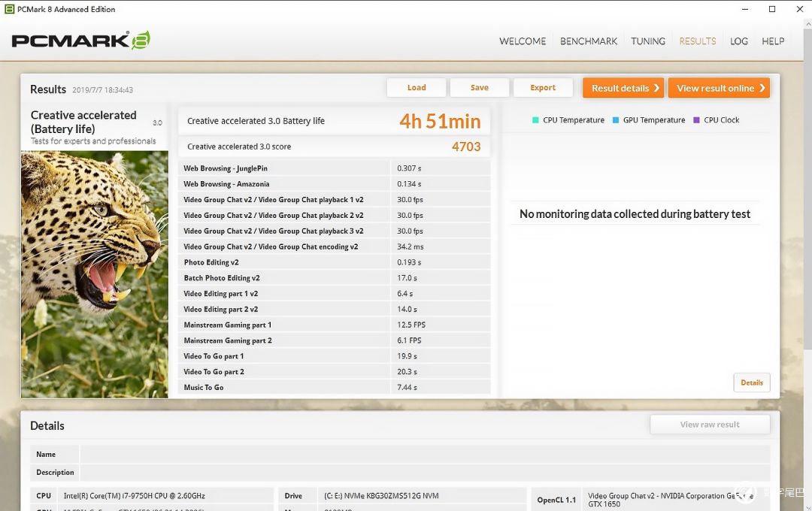Click the Name input field in Details
Viewport: 812px width, 511px height.
[x=425, y=455]
